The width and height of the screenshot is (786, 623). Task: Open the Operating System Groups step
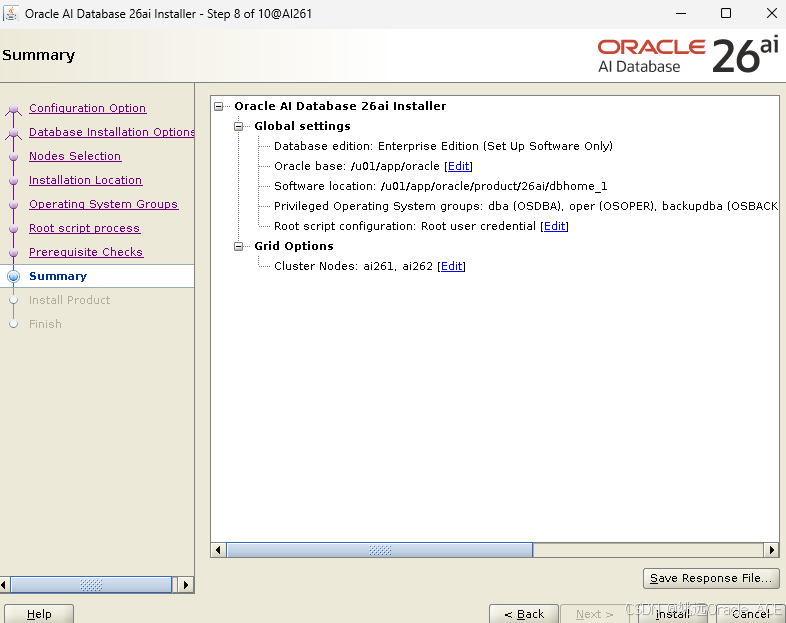(x=103, y=204)
